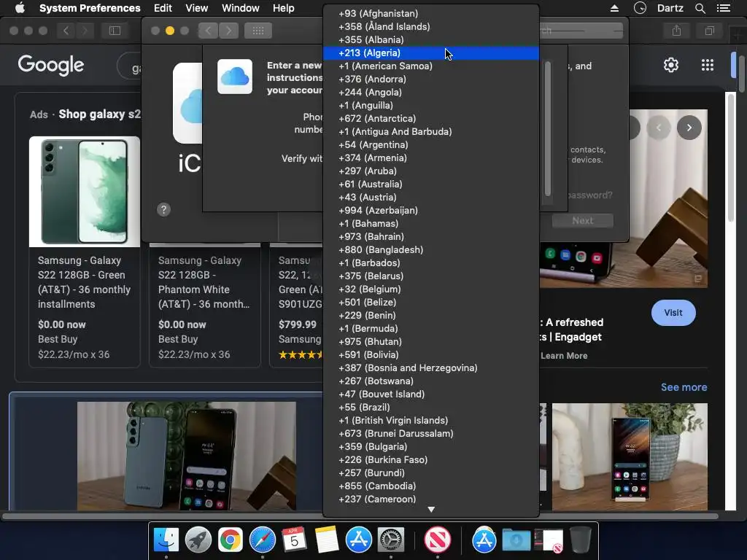
Task: Open Google Chrome from the Dock
Action: [x=231, y=540]
